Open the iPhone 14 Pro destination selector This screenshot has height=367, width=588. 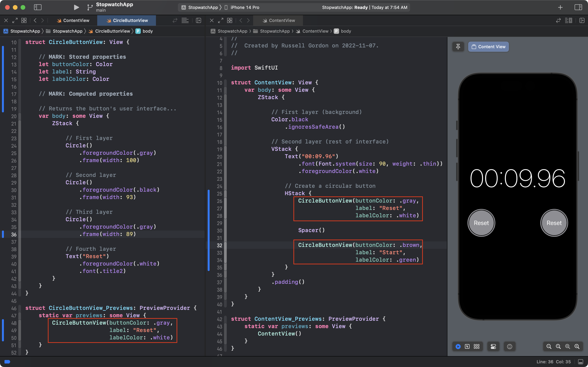pos(244,7)
